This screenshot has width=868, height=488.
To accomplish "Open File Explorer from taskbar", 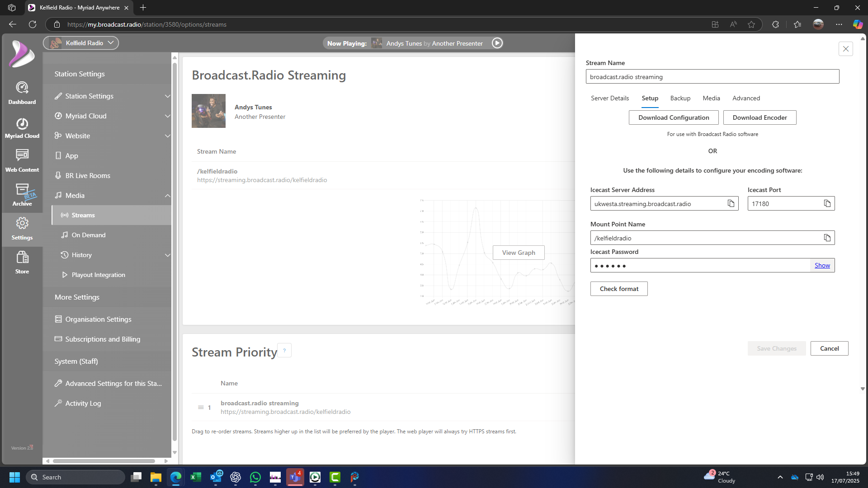I will 156,477.
